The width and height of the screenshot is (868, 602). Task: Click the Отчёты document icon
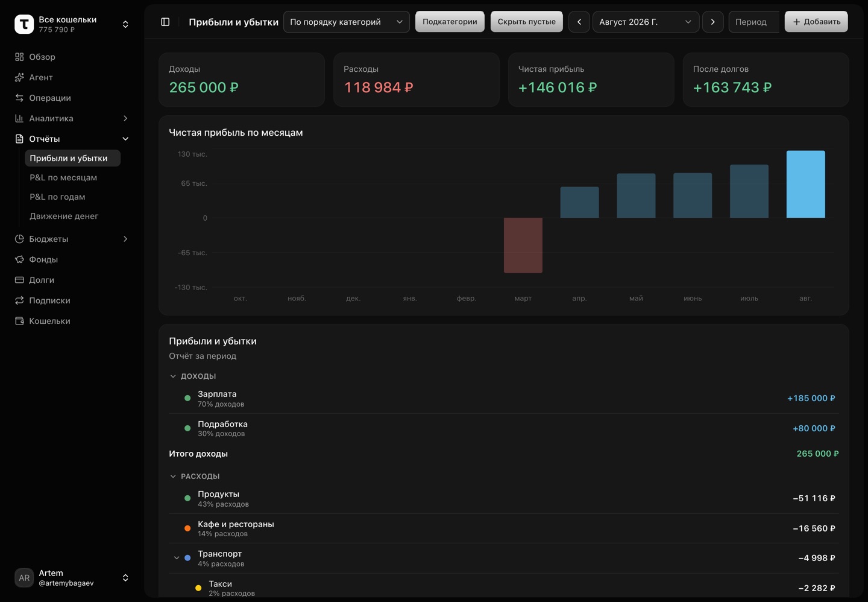coord(19,139)
